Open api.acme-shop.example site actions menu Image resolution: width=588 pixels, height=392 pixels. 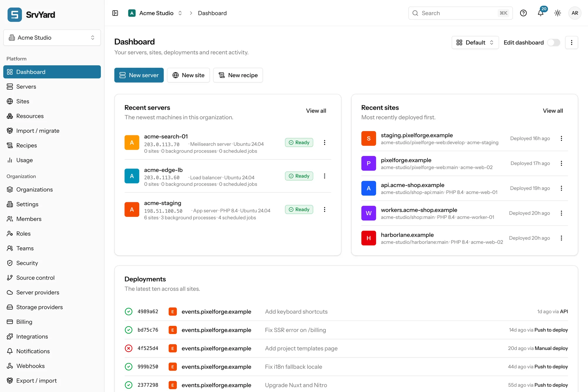(562, 188)
